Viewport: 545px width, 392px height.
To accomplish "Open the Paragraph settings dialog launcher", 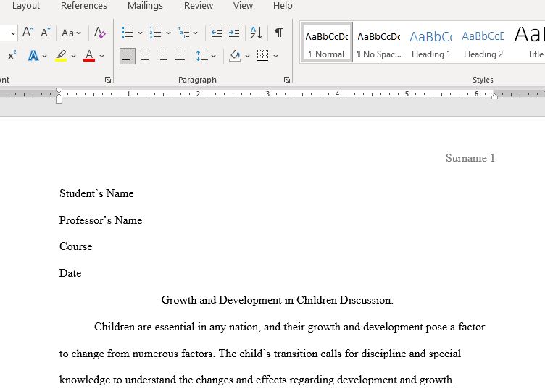I will [x=287, y=80].
